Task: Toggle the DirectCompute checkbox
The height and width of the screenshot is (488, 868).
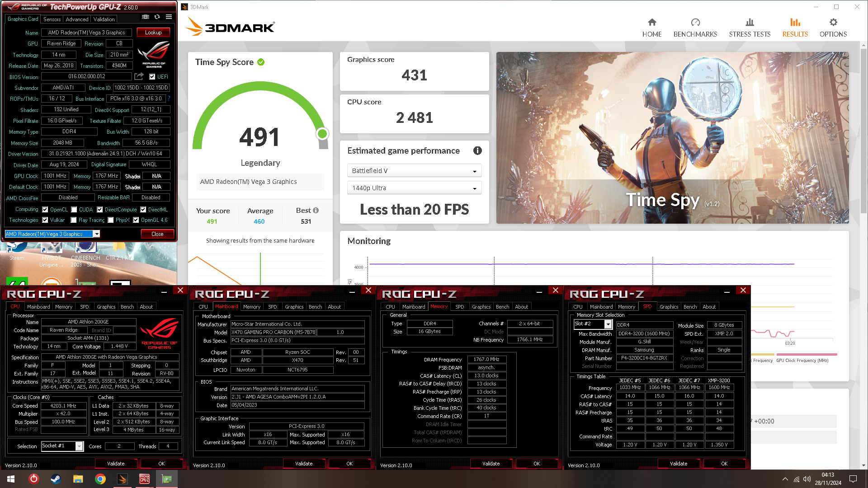Action: (100, 210)
